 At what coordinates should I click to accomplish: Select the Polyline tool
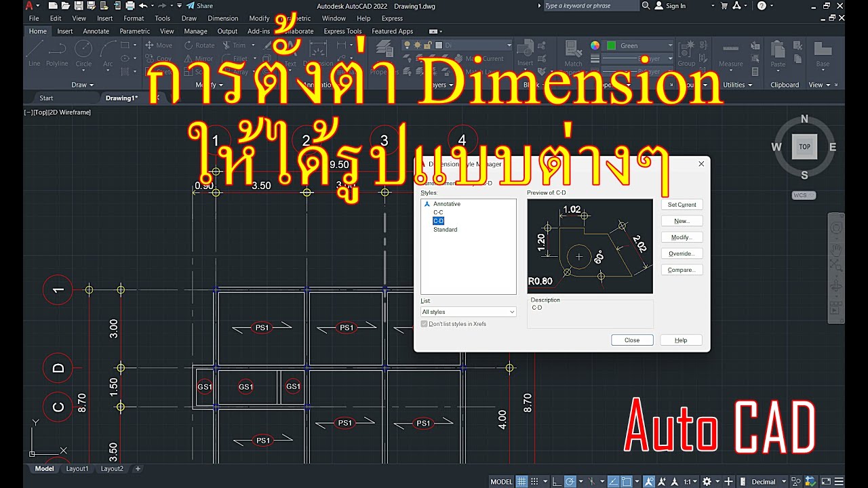coord(57,54)
